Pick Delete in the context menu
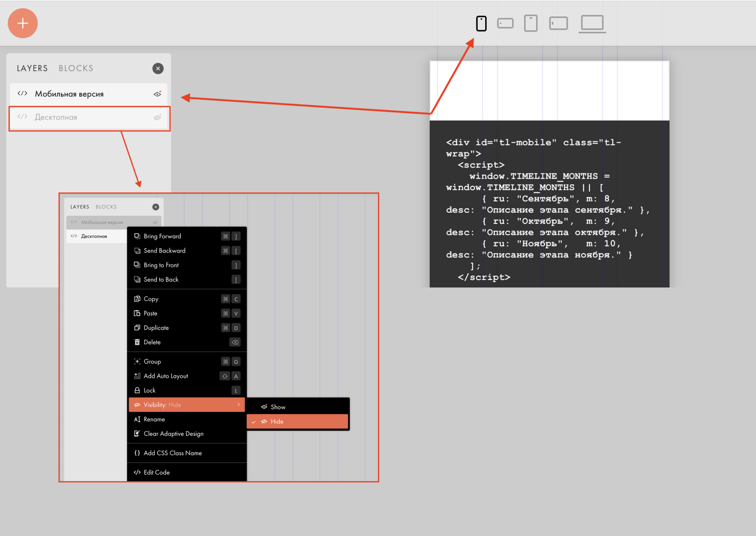 187,342
